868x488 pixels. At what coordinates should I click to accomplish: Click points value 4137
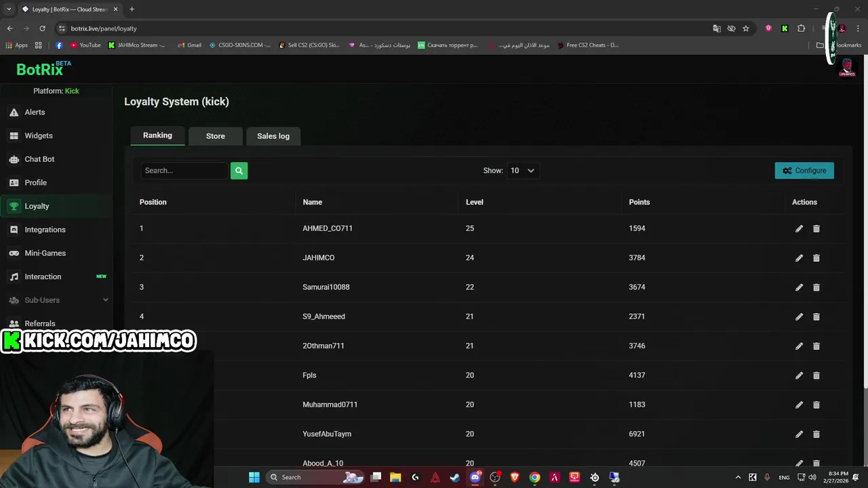tap(637, 375)
